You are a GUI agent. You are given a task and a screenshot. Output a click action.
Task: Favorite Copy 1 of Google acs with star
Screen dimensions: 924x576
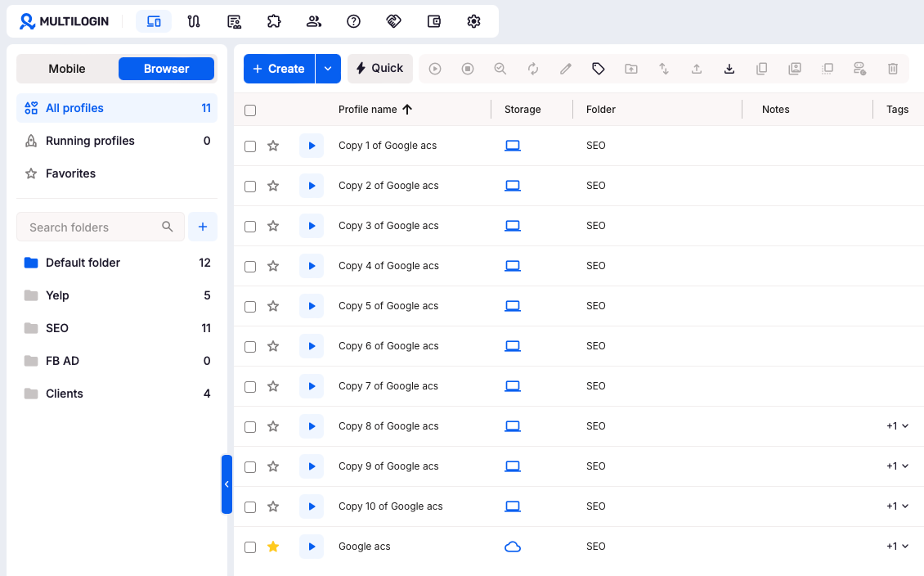click(273, 146)
